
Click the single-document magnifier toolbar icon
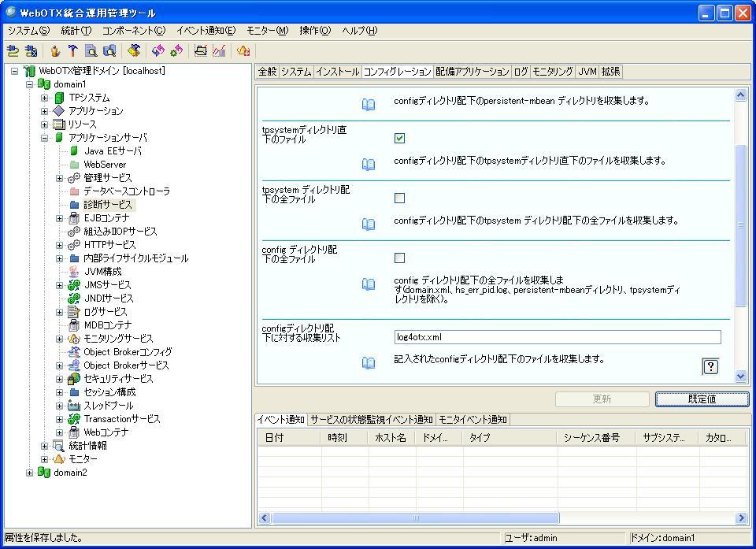(91, 51)
